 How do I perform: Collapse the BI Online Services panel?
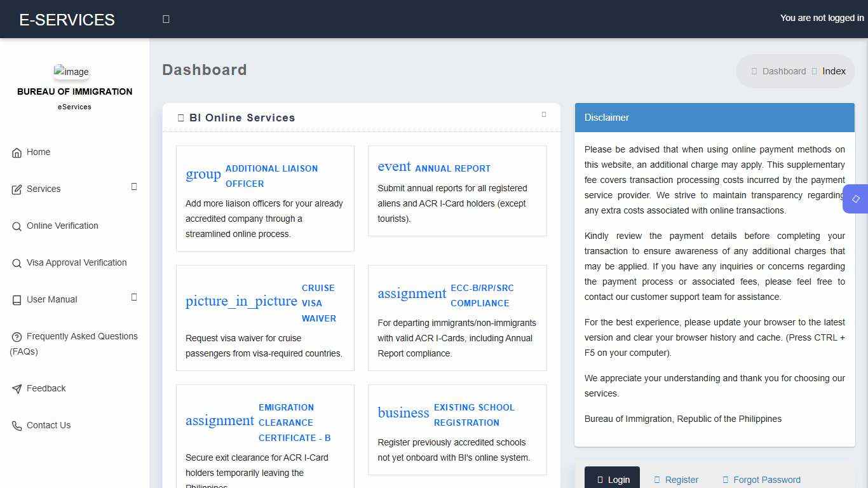point(544,114)
